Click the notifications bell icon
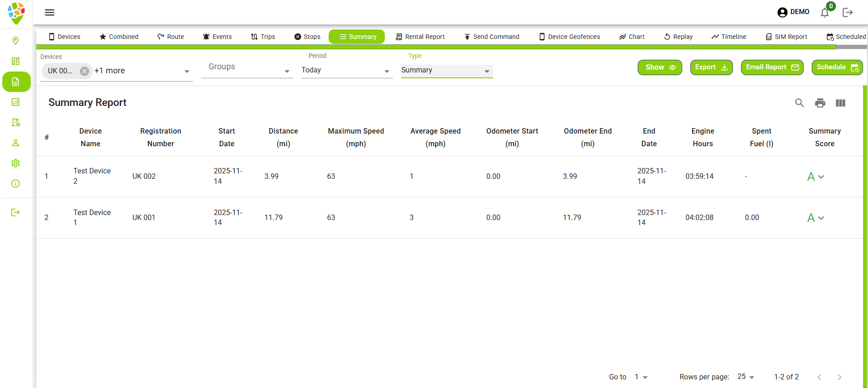This screenshot has width=868, height=388. pyautogui.click(x=824, y=13)
